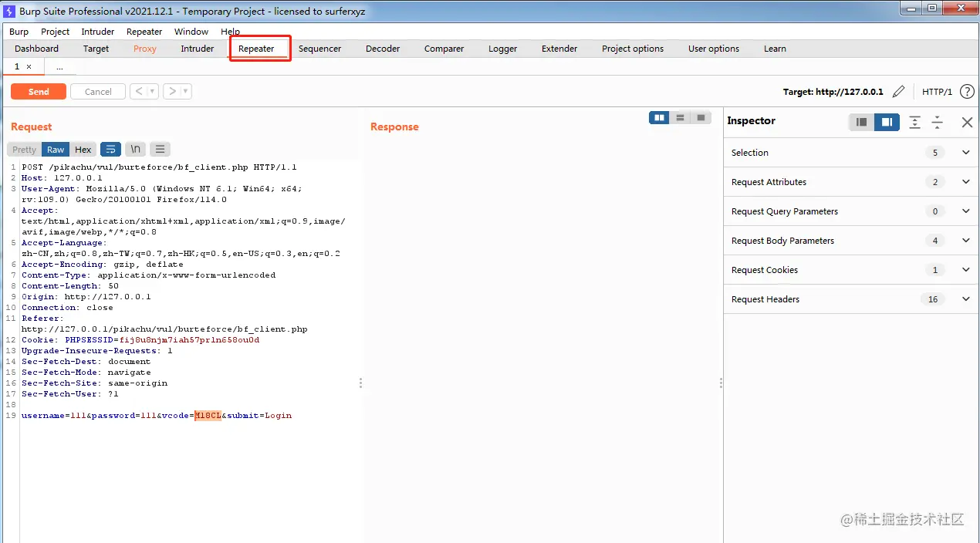
Task: Go forward to next request in history
Action: point(172,92)
